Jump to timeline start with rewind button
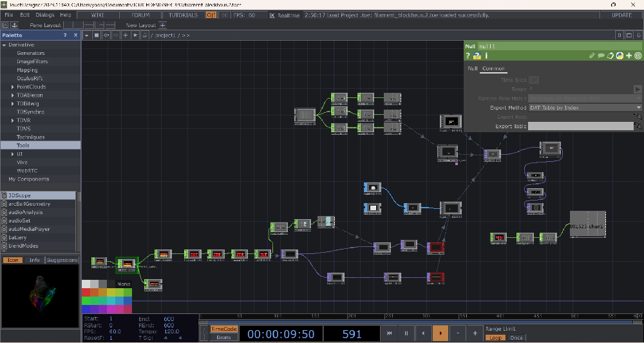The image size is (644, 343). click(x=389, y=333)
